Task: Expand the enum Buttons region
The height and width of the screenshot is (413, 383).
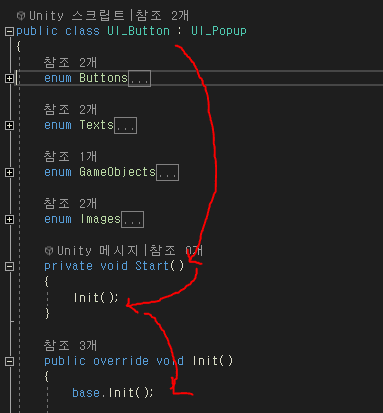Action: tap(9, 78)
